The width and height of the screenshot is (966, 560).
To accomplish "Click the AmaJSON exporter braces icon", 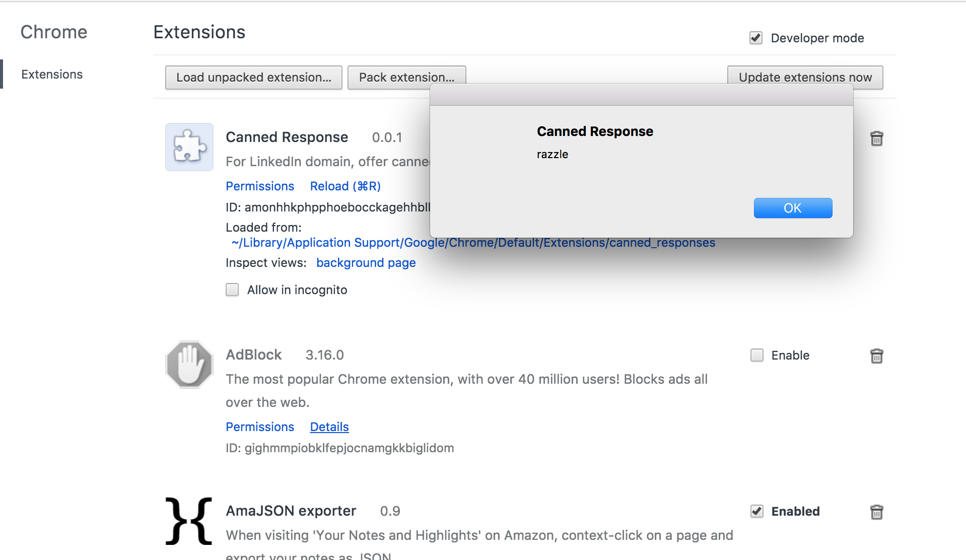I will (189, 521).
